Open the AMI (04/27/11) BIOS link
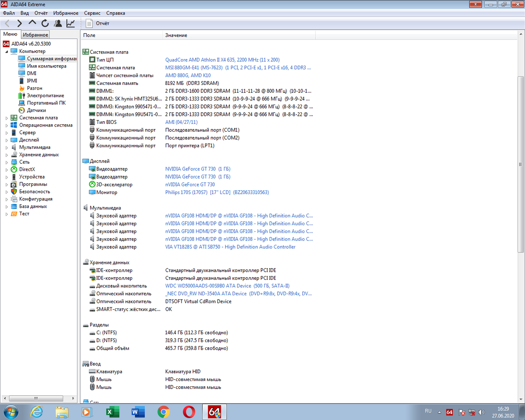This screenshot has height=420, width=525. pyautogui.click(x=181, y=122)
